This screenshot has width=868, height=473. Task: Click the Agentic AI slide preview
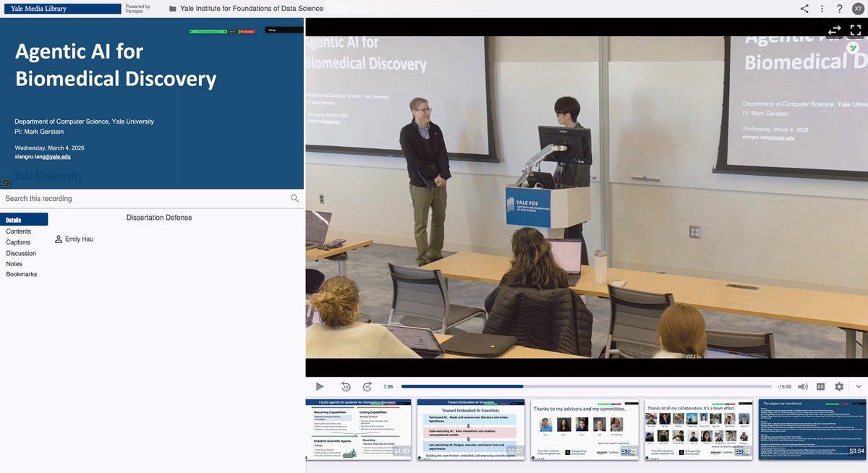(152, 103)
